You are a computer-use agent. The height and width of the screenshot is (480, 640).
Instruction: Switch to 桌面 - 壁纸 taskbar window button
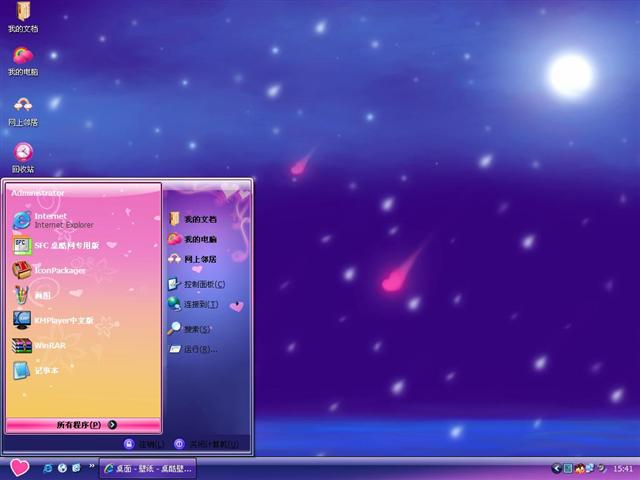tap(148, 469)
